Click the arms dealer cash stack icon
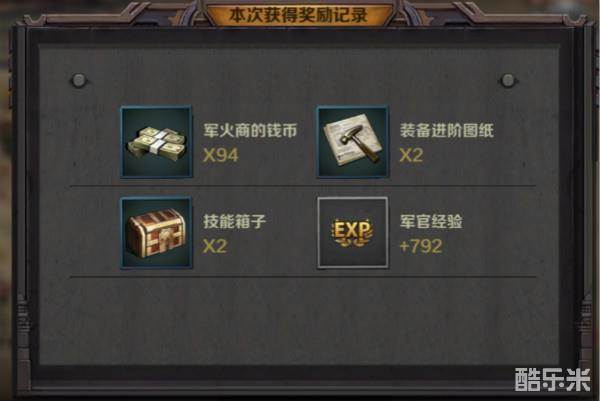Viewport: 600px width, 401px height. click(x=156, y=142)
